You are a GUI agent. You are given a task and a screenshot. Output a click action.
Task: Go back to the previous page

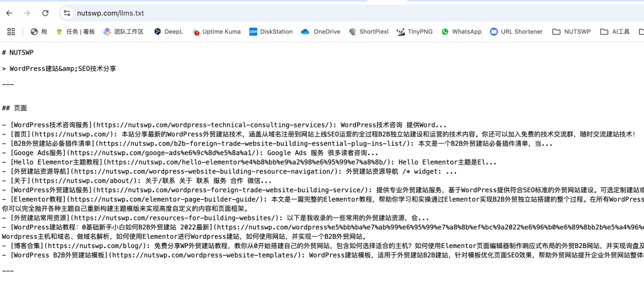[9, 13]
